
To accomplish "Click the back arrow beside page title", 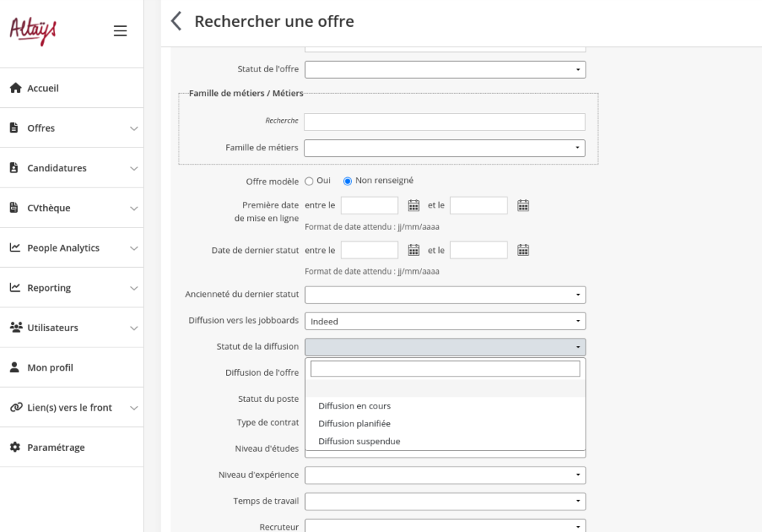I will tap(176, 21).
